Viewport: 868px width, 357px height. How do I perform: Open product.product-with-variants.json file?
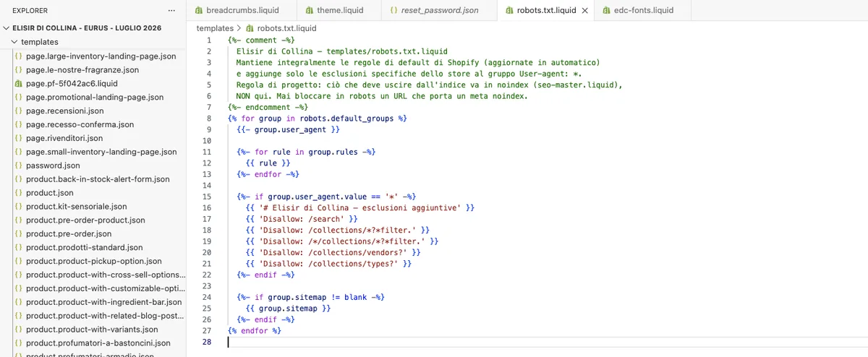(93, 330)
